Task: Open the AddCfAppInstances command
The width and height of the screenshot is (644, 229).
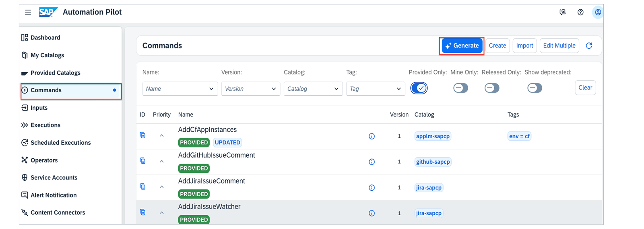Action: 207,129
